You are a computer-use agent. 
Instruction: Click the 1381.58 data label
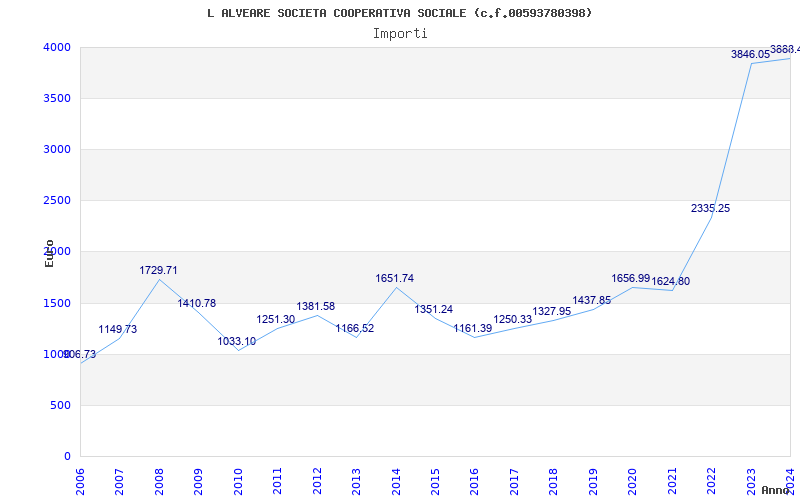[316, 307]
